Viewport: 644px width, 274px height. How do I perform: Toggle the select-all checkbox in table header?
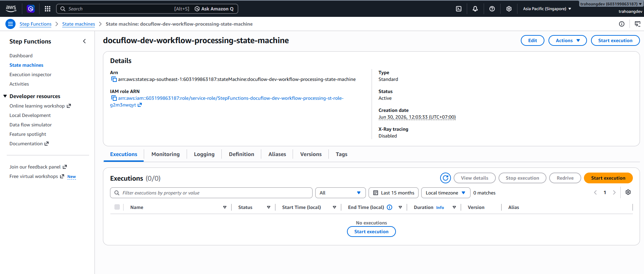[x=117, y=207]
